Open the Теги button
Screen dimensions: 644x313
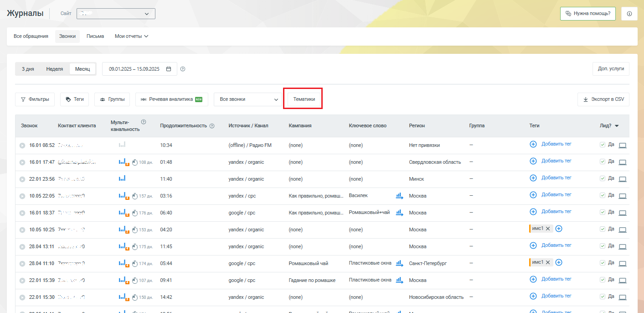74,99
